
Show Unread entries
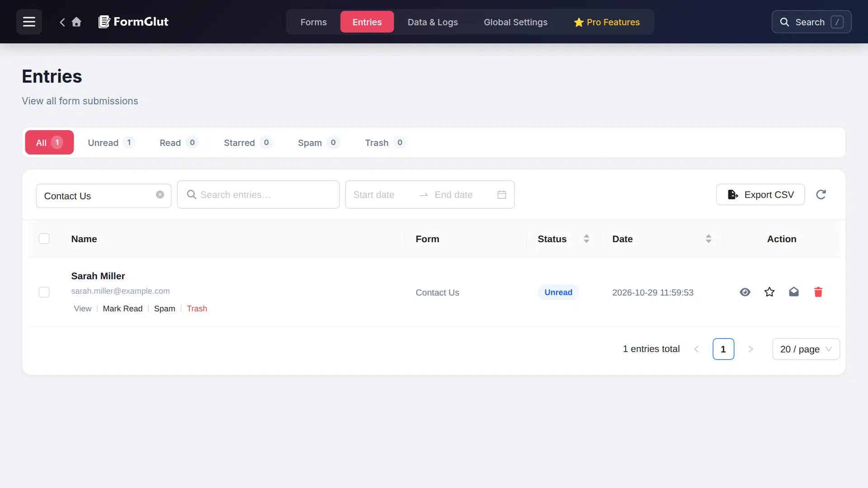[x=111, y=142]
